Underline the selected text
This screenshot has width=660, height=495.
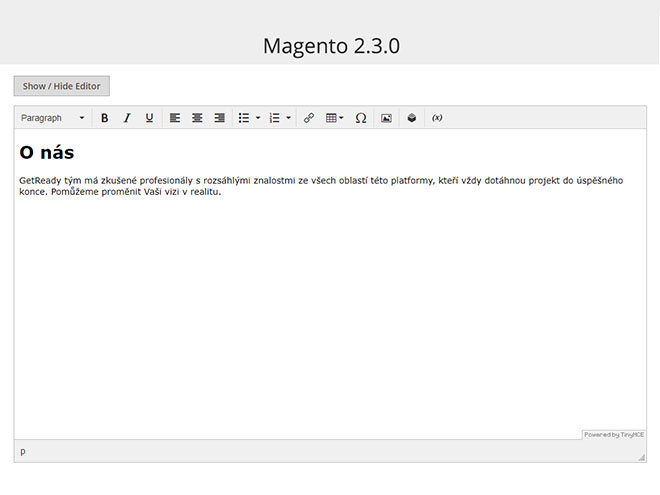[149, 118]
